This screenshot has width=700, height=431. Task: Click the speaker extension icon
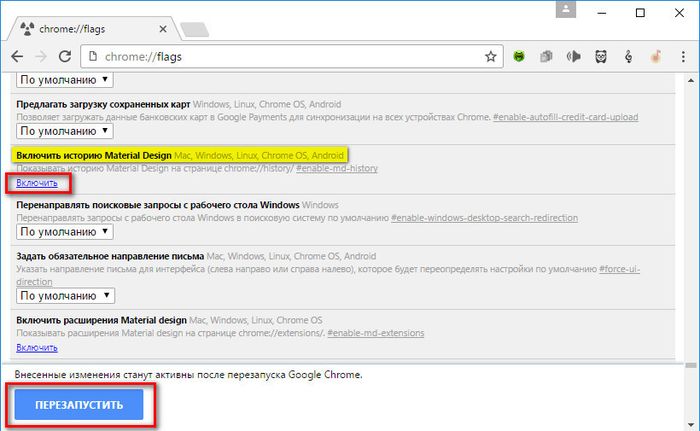576,57
